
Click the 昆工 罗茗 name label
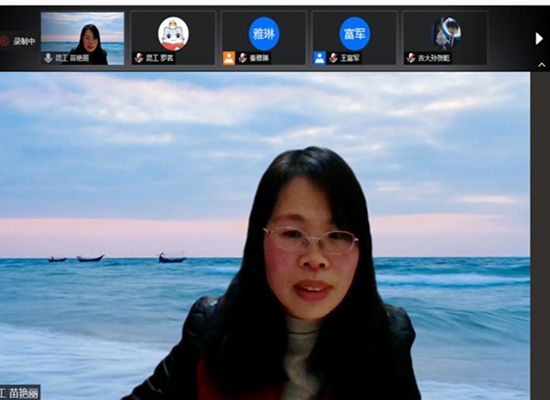[160, 58]
